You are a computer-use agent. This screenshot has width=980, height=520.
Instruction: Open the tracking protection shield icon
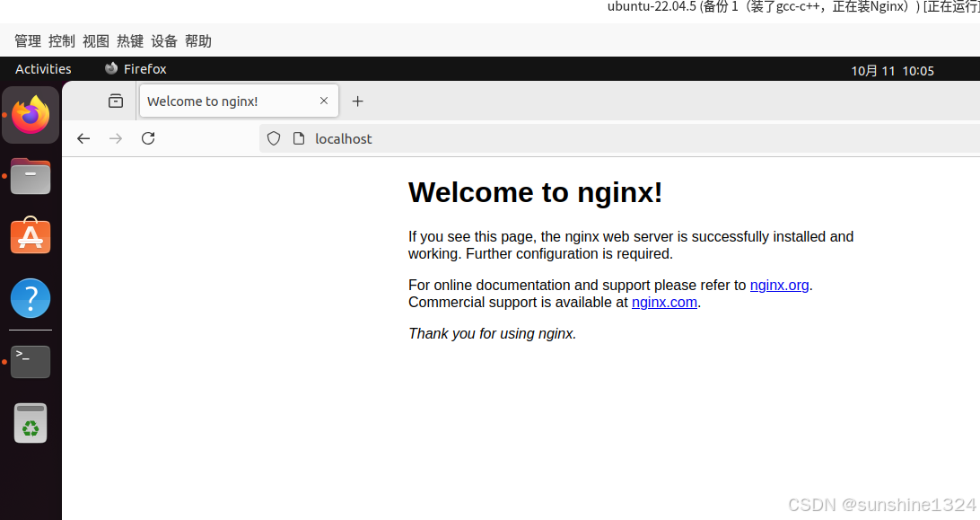point(274,139)
